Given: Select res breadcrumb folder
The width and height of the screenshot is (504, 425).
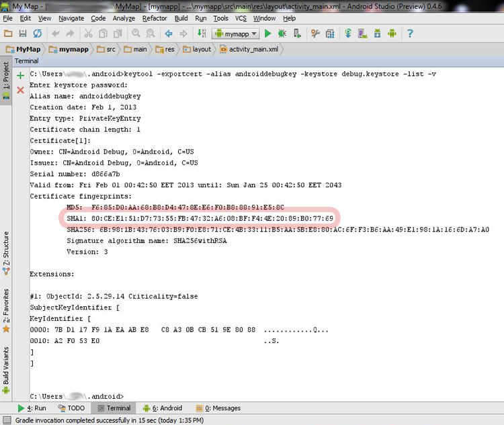Looking at the screenshot, I should tap(165, 49).
